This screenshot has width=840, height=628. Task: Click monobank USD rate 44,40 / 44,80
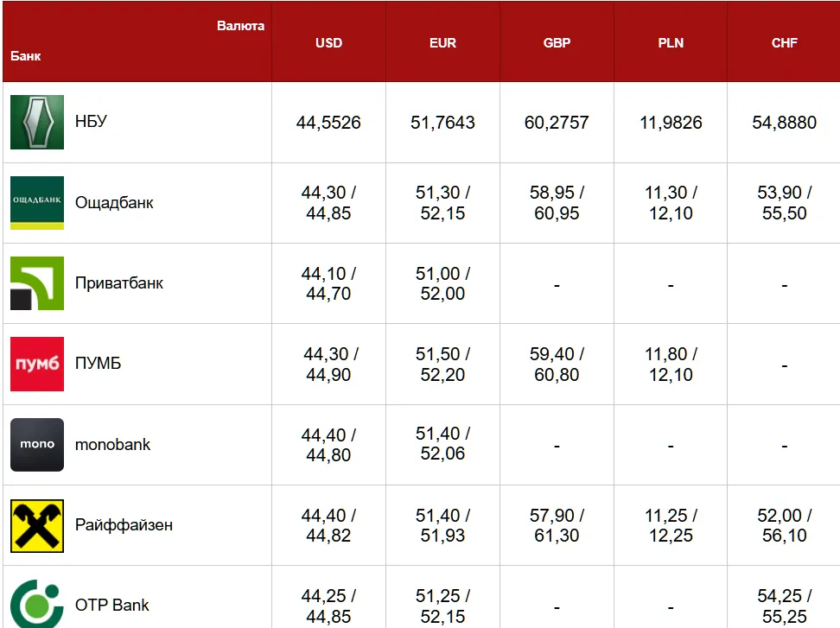(328, 445)
